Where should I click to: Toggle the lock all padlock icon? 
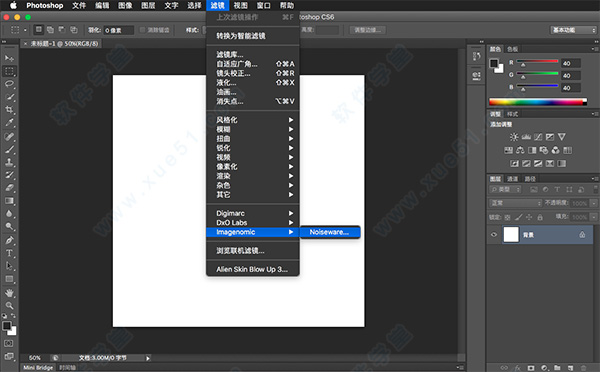click(x=540, y=217)
